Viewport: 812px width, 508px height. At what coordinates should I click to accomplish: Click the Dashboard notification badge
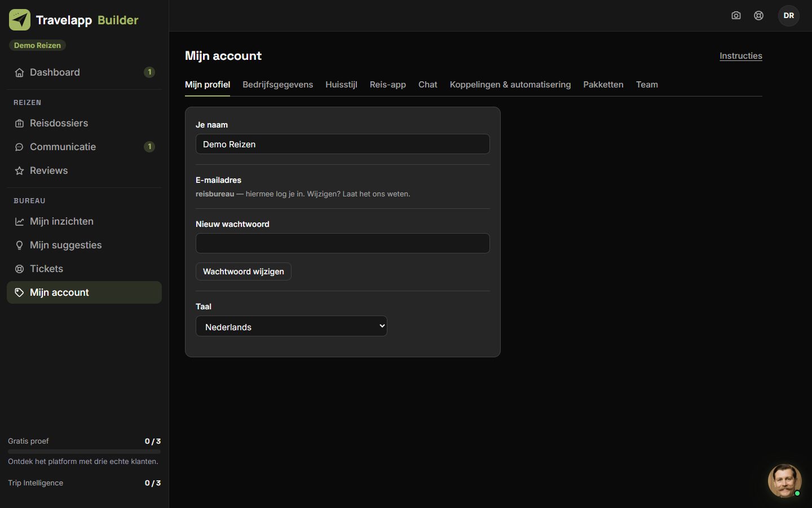tap(149, 72)
